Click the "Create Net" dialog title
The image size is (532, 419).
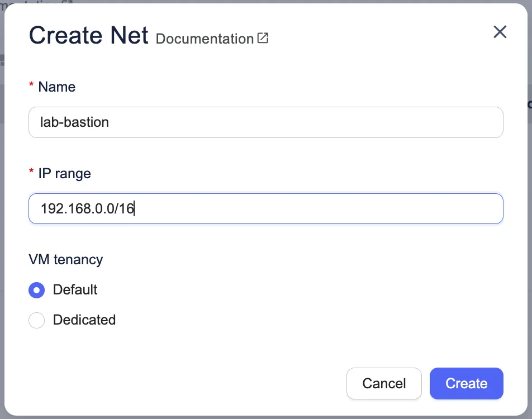click(x=88, y=36)
